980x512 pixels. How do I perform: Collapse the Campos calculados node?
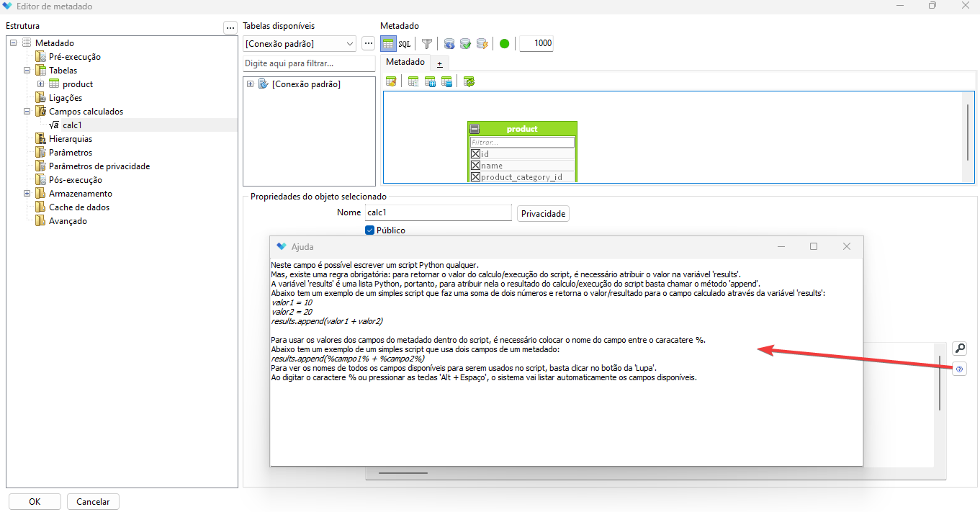[27, 112]
